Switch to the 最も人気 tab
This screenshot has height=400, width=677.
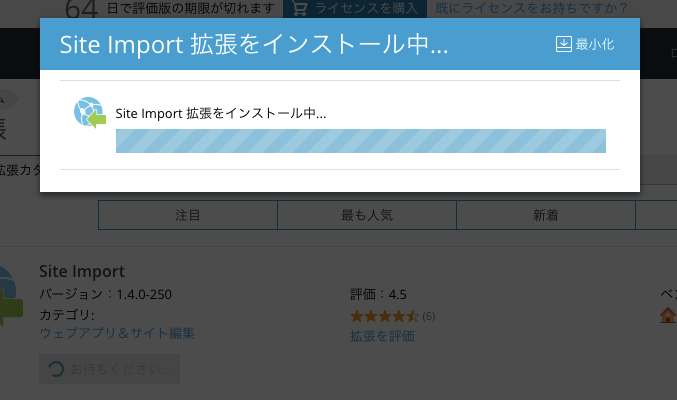point(367,215)
